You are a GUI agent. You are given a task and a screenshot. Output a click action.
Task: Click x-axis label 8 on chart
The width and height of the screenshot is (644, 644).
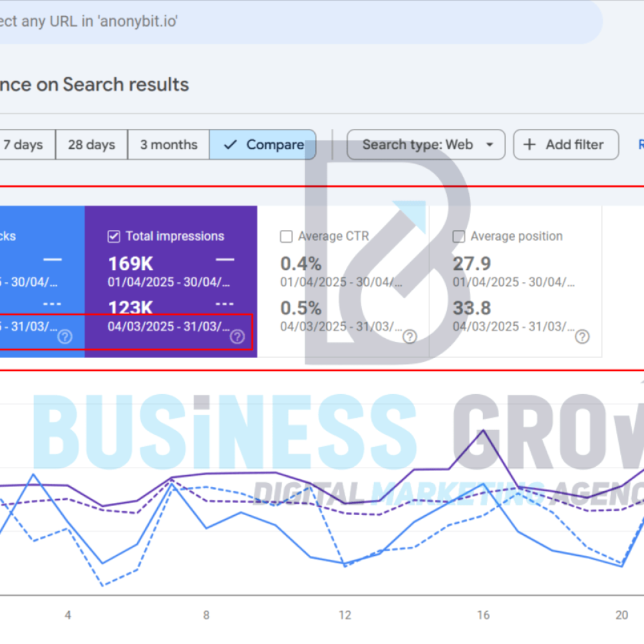206,615
